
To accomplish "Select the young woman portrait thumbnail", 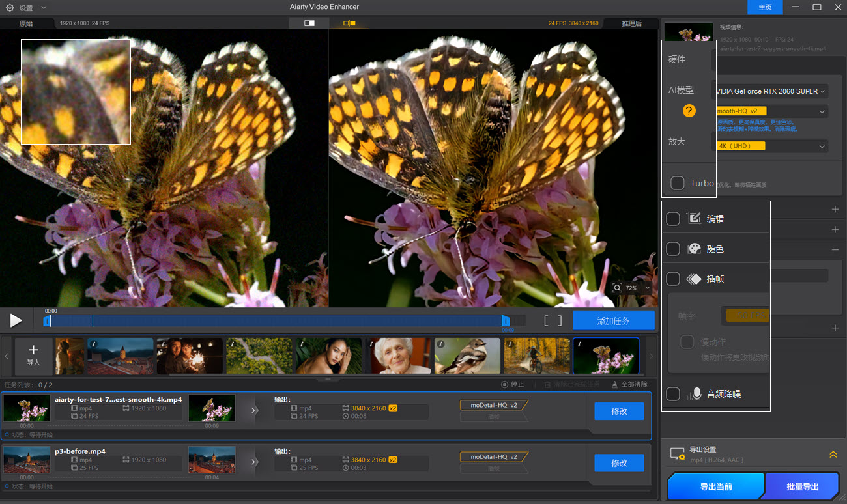I will (x=328, y=356).
